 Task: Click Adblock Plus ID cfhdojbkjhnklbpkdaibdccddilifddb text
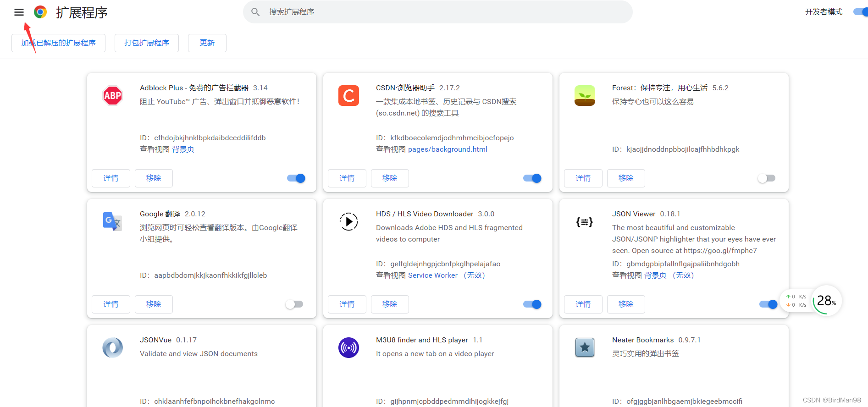(x=203, y=138)
